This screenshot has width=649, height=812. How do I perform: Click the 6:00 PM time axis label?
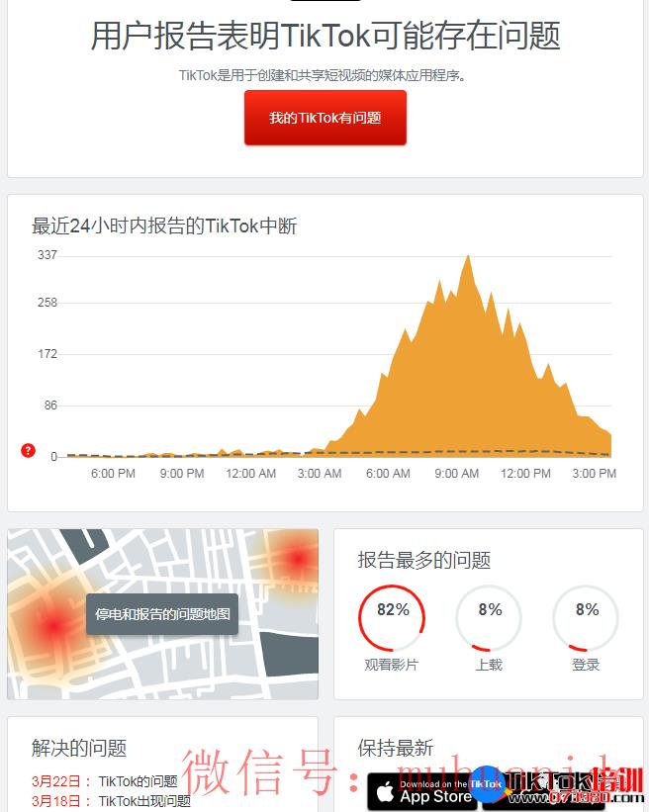tap(113, 474)
